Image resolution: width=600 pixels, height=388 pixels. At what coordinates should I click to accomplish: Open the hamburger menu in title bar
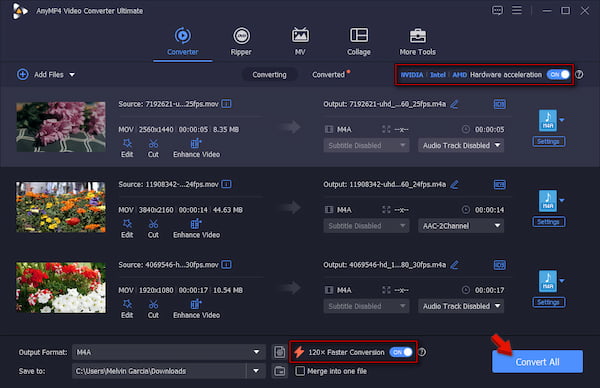517,10
